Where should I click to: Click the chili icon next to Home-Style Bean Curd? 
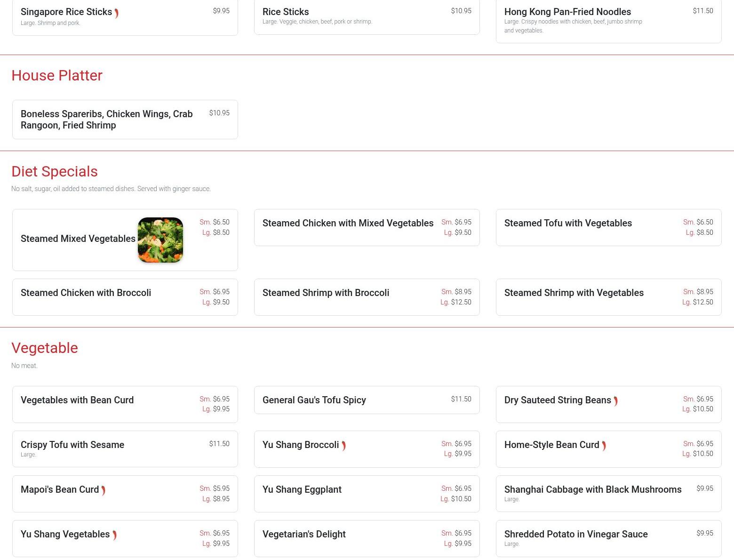(604, 446)
